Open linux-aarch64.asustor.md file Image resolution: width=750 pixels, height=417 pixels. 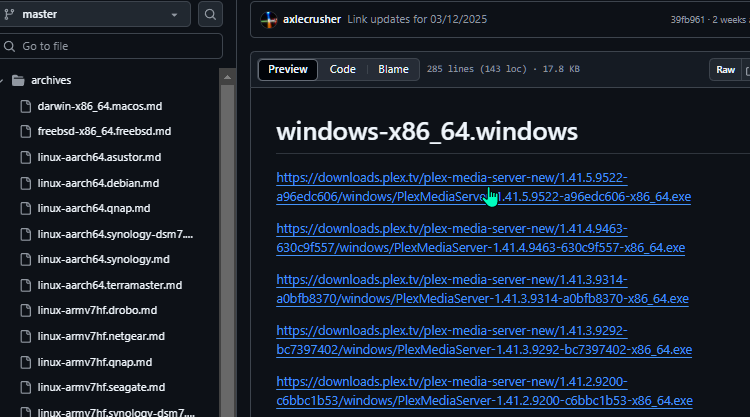tap(99, 157)
